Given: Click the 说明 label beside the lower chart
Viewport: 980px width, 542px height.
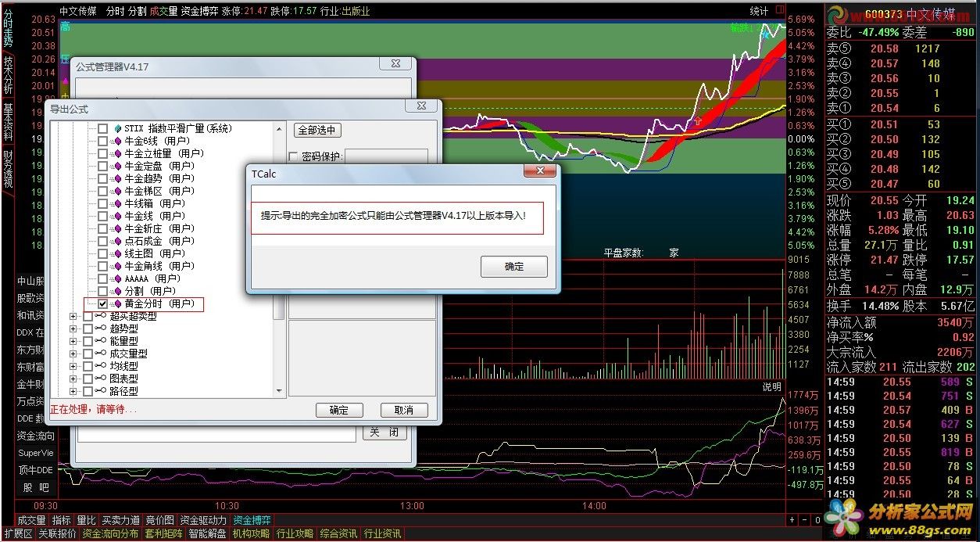Looking at the screenshot, I should 771,387.
